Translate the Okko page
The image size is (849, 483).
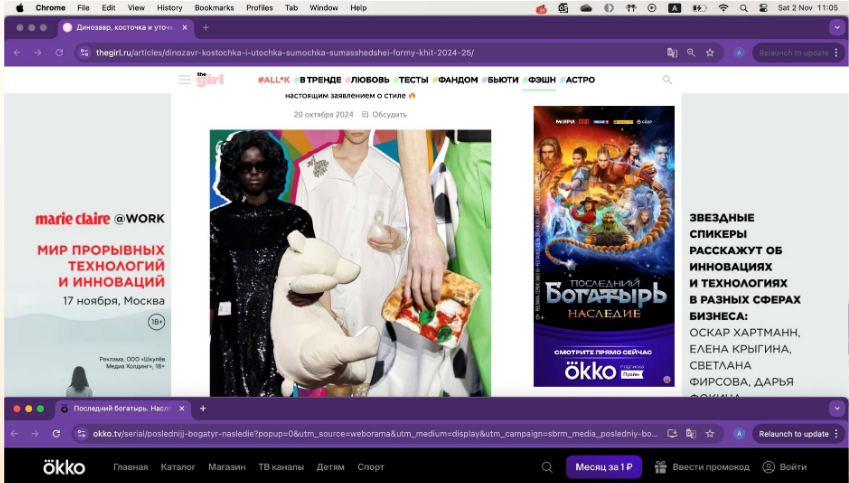tap(690, 434)
